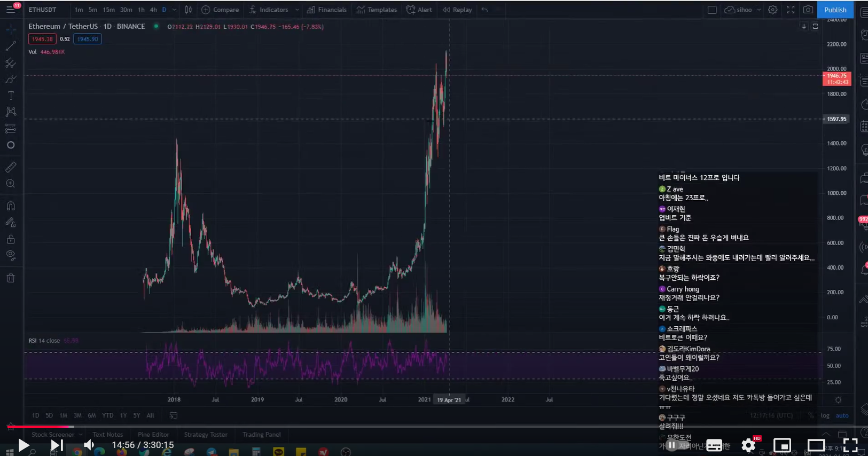Open the Text Notes tab
The width and height of the screenshot is (868, 456).
click(x=108, y=435)
